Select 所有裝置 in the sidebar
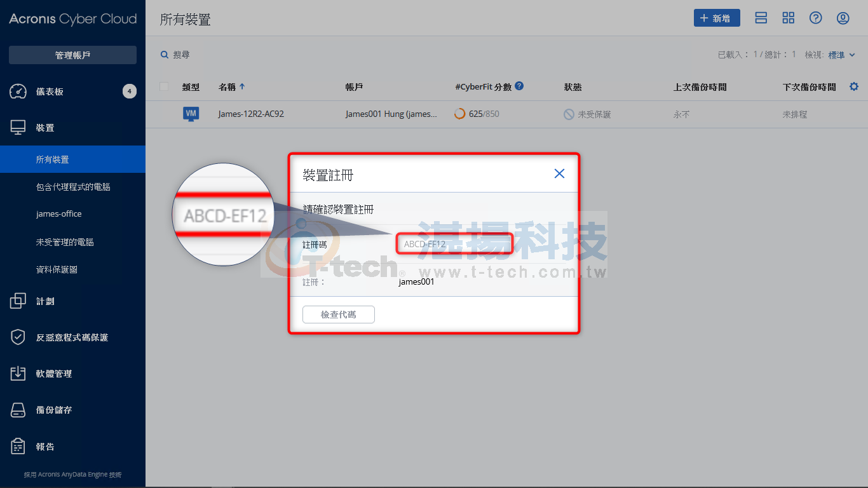Viewport: 868px width, 488px height. coord(72,159)
